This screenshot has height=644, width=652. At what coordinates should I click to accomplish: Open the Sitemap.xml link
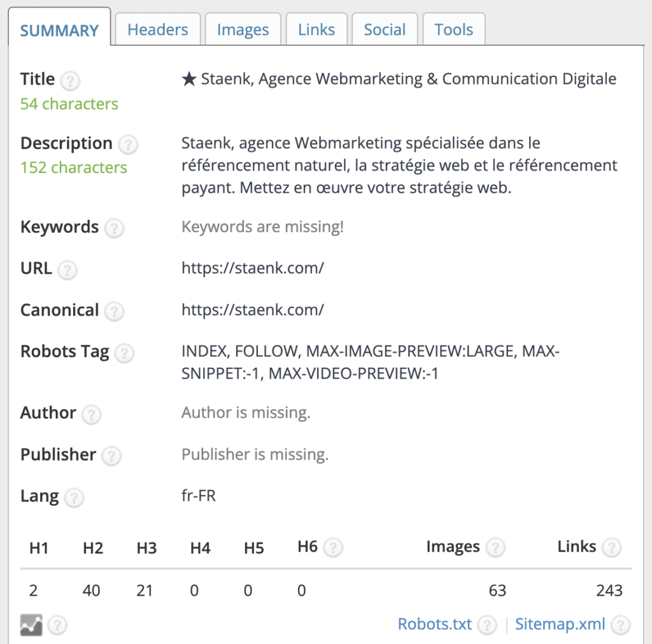[x=560, y=624]
